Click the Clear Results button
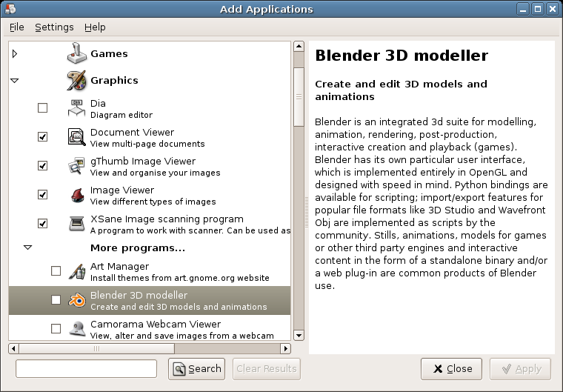The image size is (563, 392). 267,368
